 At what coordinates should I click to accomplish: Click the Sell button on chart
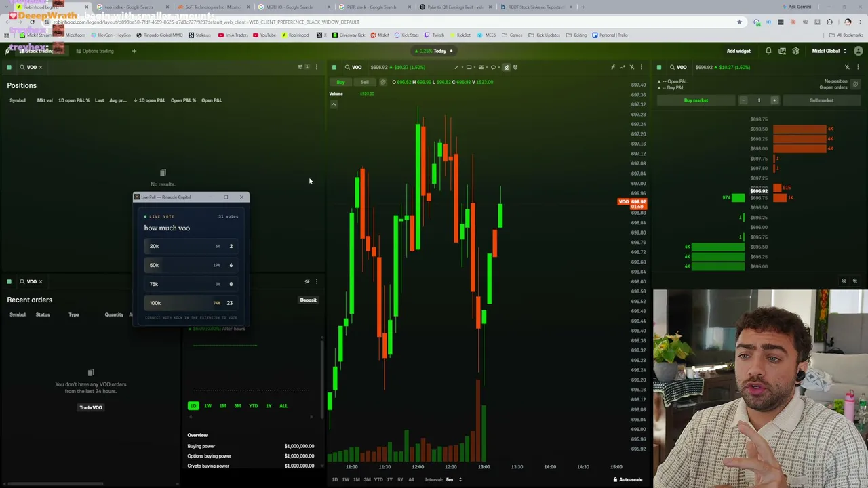coord(365,82)
